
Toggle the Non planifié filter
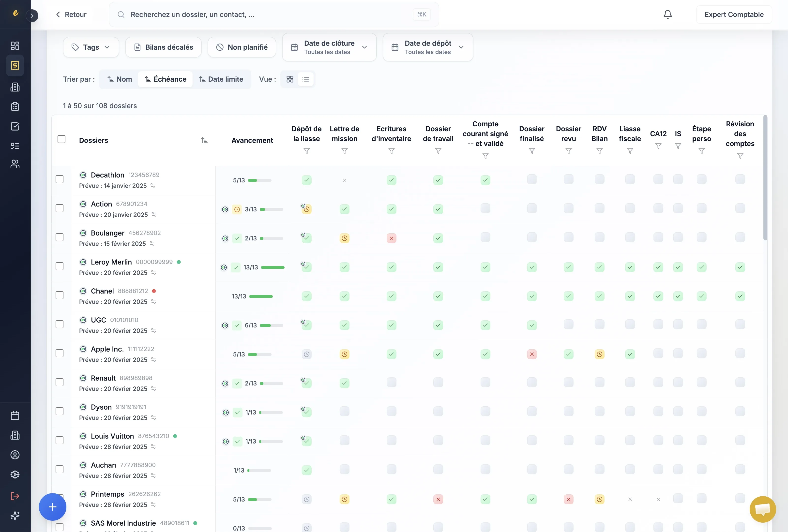pos(242,47)
